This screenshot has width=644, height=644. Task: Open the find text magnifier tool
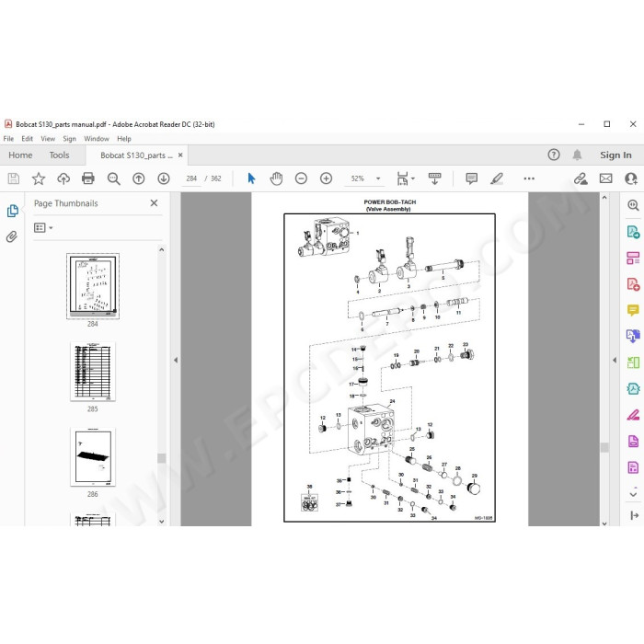pyautogui.click(x=113, y=178)
